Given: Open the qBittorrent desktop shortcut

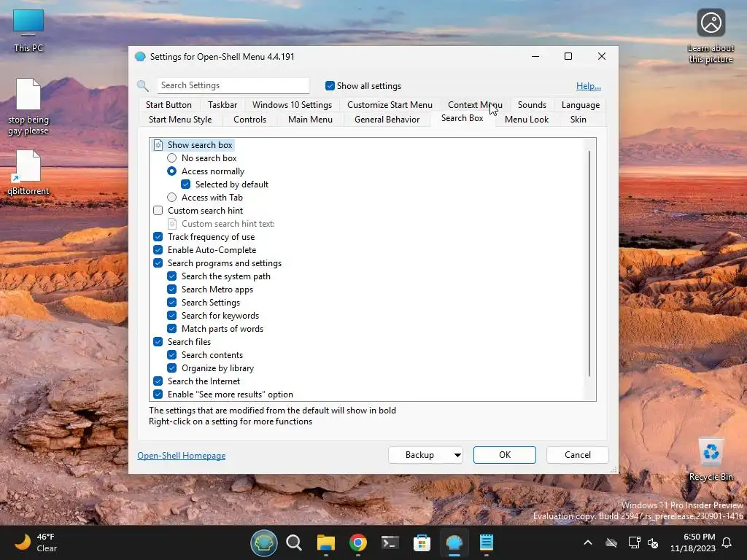Looking at the screenshot, I should coord(28,172).
